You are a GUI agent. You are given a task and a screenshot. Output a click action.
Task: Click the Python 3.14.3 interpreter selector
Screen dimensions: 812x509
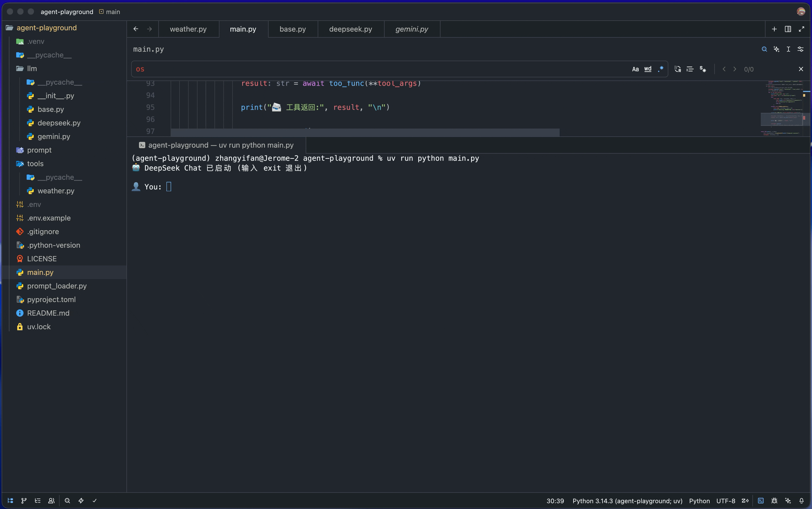(627, 501)
